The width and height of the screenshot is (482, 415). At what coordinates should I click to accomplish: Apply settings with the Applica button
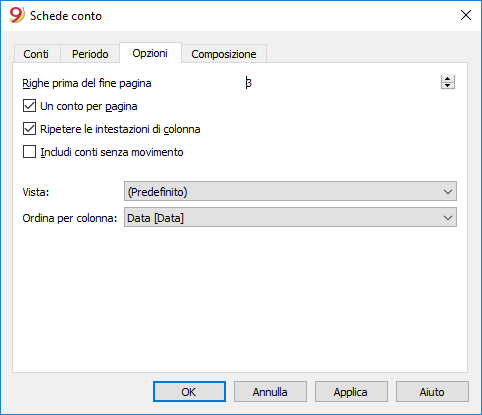(x=351, y=392)
